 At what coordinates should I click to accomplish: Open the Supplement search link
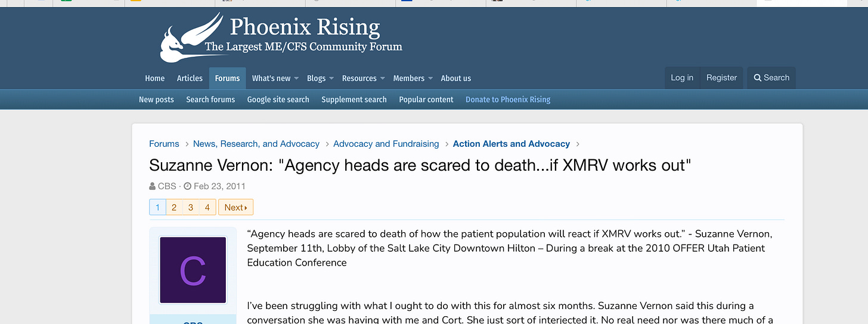tap(354, 100)
